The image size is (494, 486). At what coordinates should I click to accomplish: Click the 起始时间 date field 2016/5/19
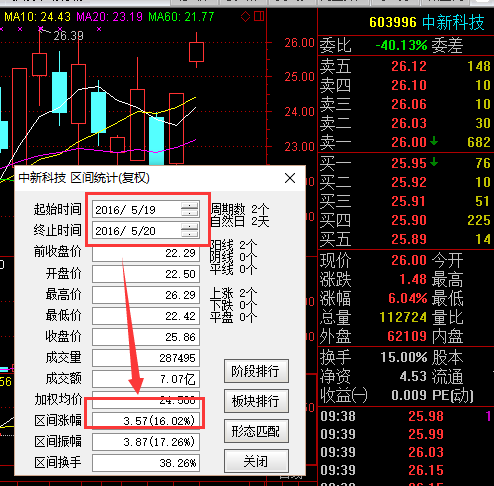coord(146,210)
